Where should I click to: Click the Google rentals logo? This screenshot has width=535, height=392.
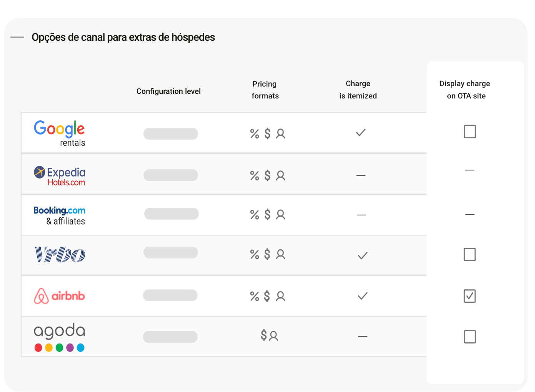pos(60,133)
